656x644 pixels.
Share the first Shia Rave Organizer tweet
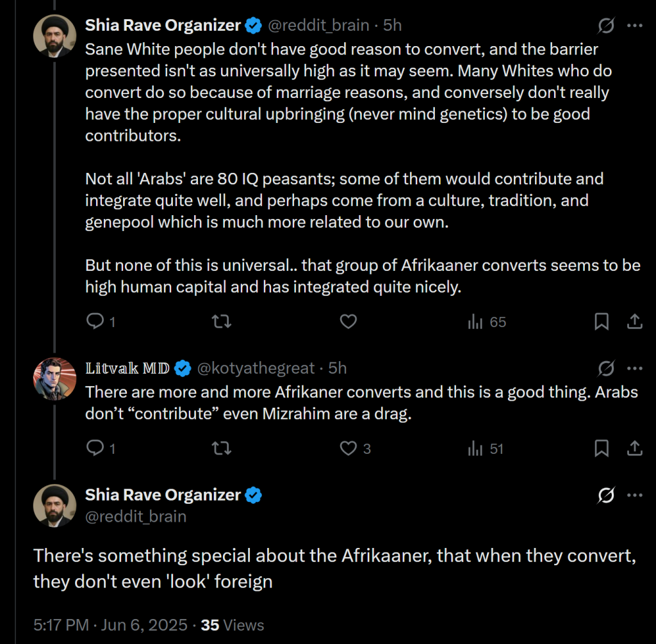(634, 322)
